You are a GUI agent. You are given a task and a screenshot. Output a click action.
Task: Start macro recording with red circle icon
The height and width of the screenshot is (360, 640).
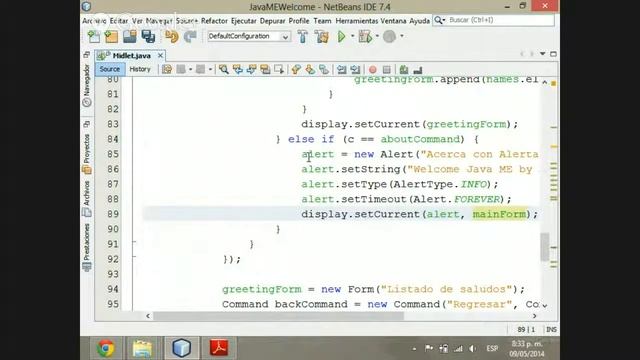click(x=373, y=70)
